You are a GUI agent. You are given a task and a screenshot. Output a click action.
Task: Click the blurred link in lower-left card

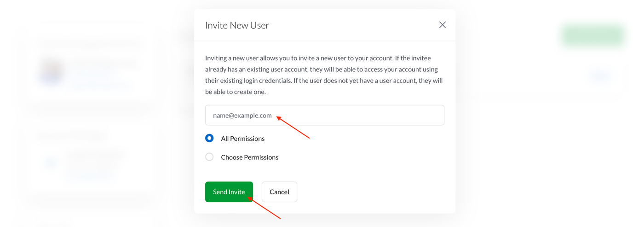[x=90, y=175]
